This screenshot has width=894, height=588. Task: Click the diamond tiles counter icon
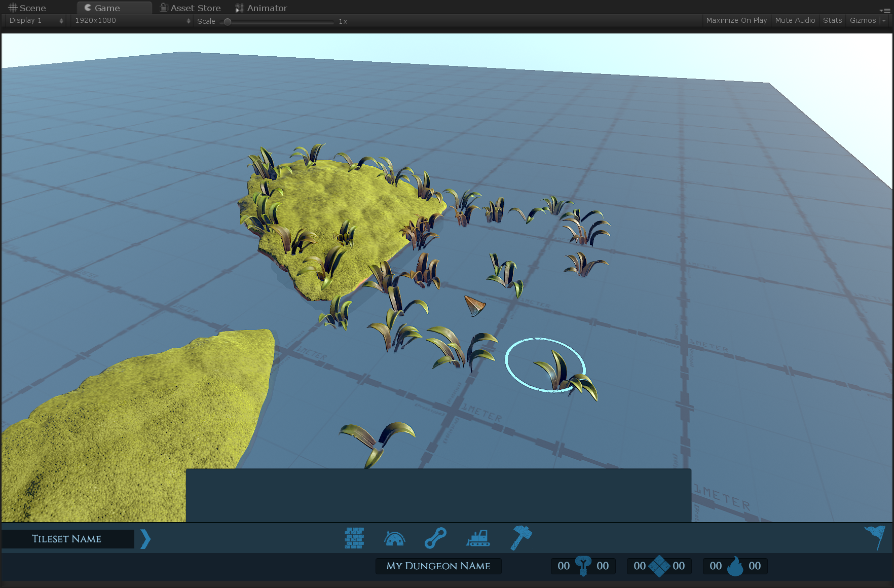click(659, 566)
